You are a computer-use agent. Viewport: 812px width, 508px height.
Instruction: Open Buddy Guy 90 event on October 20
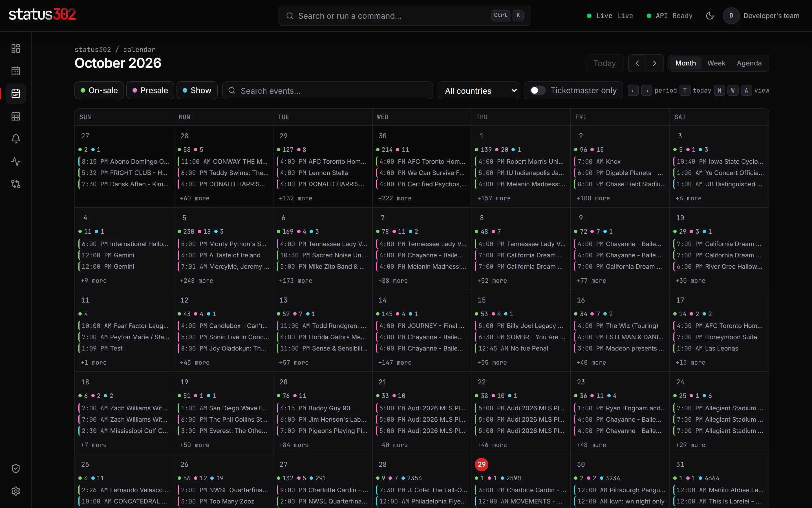click(x=323, y=408)
